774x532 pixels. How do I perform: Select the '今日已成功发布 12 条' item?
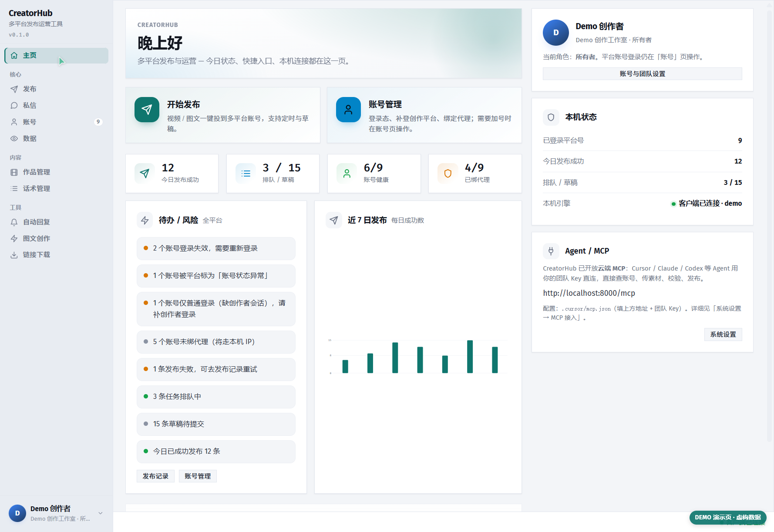pos(216,452)
